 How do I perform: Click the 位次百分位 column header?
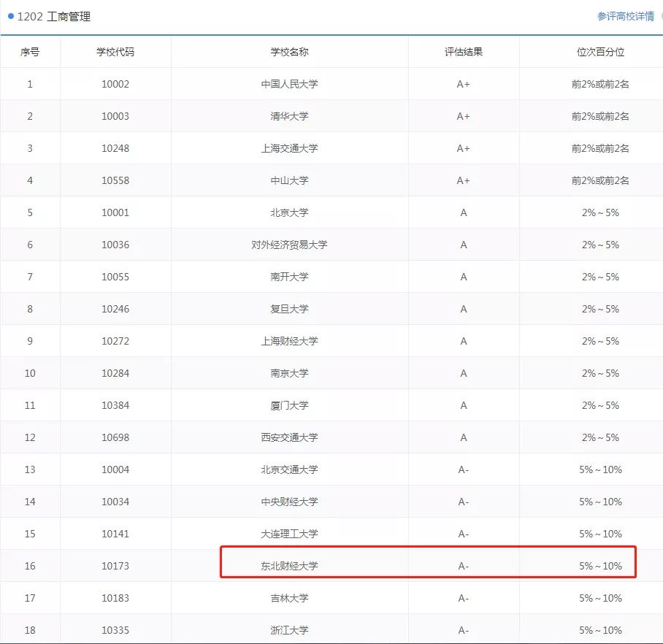click(x=595, y=51)
